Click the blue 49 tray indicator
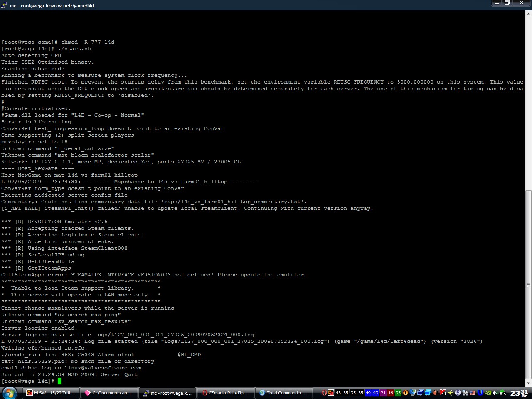Screen dimensions: 532x399 (x=368, y=393)
